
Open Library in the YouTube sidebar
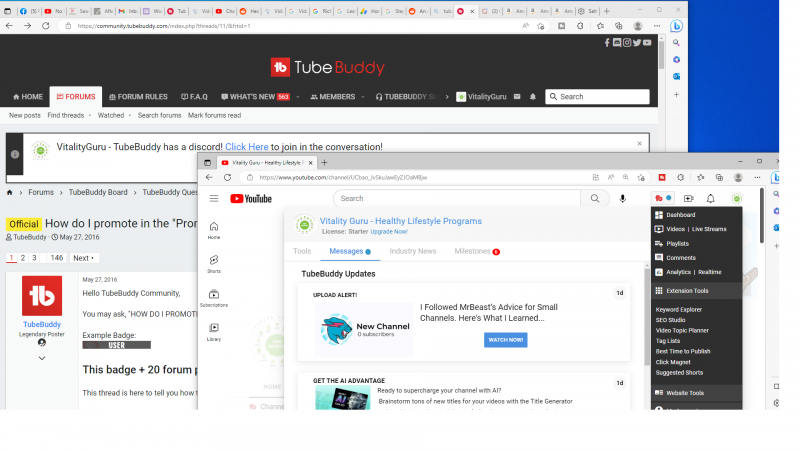click(x=214, y=330)
